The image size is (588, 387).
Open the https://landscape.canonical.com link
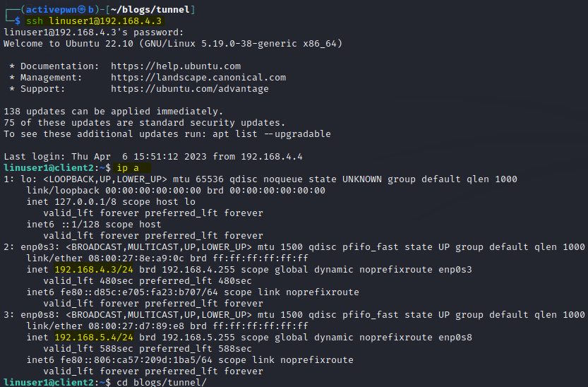click(198, 78)
